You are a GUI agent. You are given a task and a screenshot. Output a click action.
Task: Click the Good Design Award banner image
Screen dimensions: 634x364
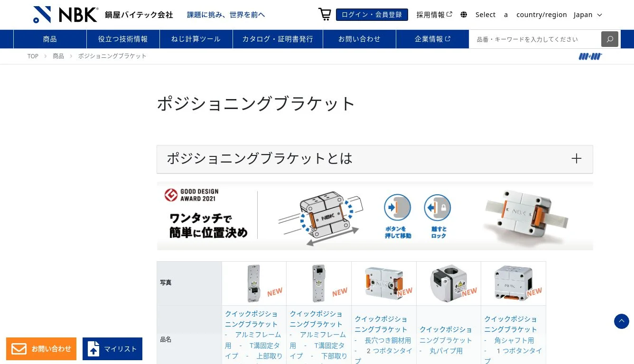(375, 216)
